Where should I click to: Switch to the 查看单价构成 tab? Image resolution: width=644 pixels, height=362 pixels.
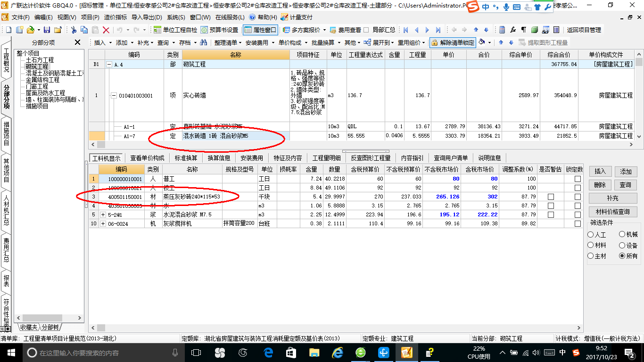[x=148, y=158]
